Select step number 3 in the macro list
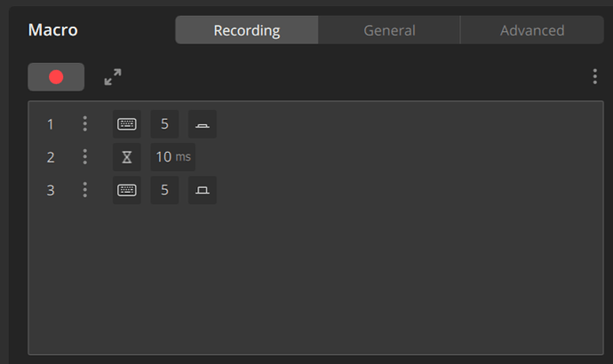Screen dimensions: 613x364 point(51,191)
